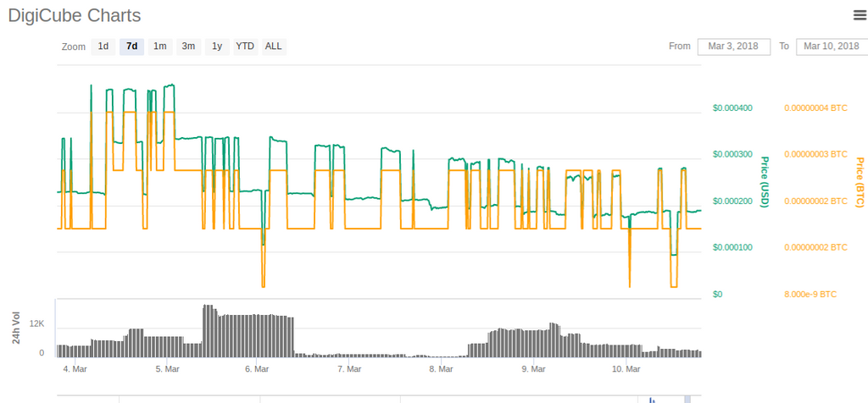
Task: Click the 6. Mar date label
Action: tap(256, 369)
